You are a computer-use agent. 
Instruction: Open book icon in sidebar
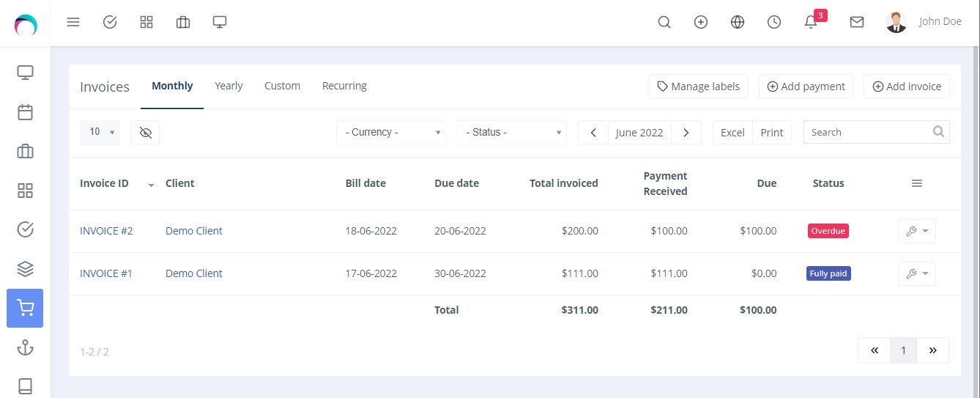tap(26, 386)
